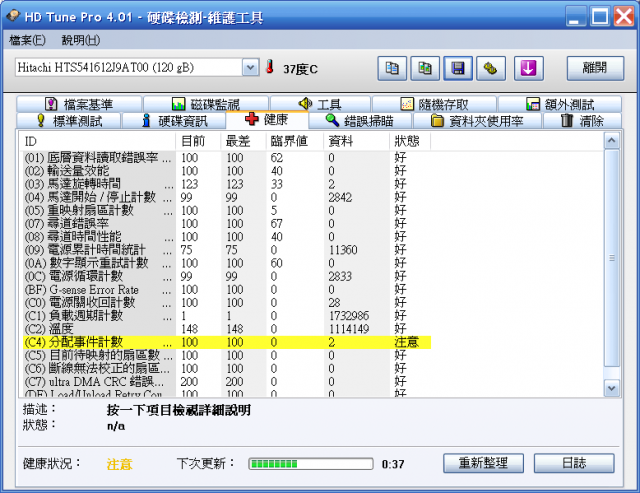The height and width of the screenshot is (493, 640).
Task: Click the 離開 exit button
Action: click(x=595, y=68)
